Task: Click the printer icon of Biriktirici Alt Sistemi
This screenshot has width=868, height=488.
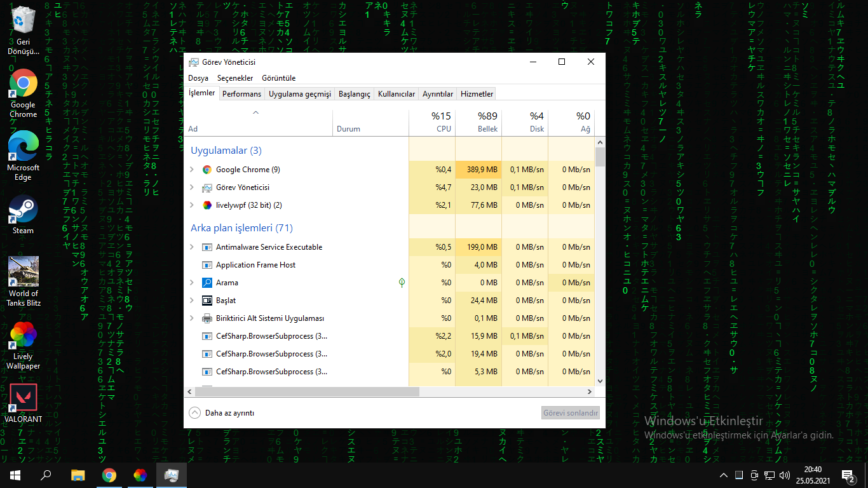Action: [207, 318]
